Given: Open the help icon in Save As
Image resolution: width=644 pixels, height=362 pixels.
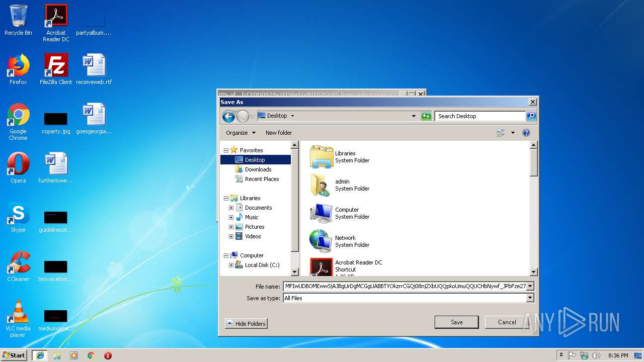Looking at the screenshot, I should [526, 133].
